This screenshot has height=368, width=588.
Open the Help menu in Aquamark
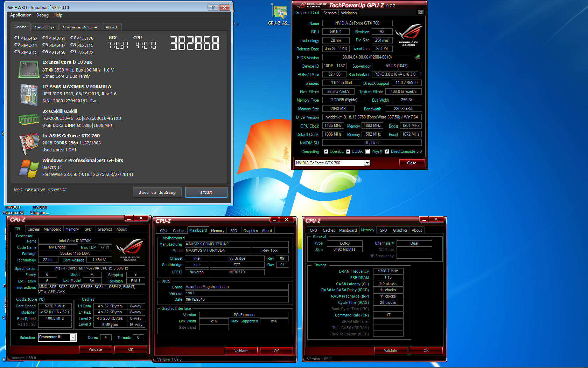pos(58,15)
